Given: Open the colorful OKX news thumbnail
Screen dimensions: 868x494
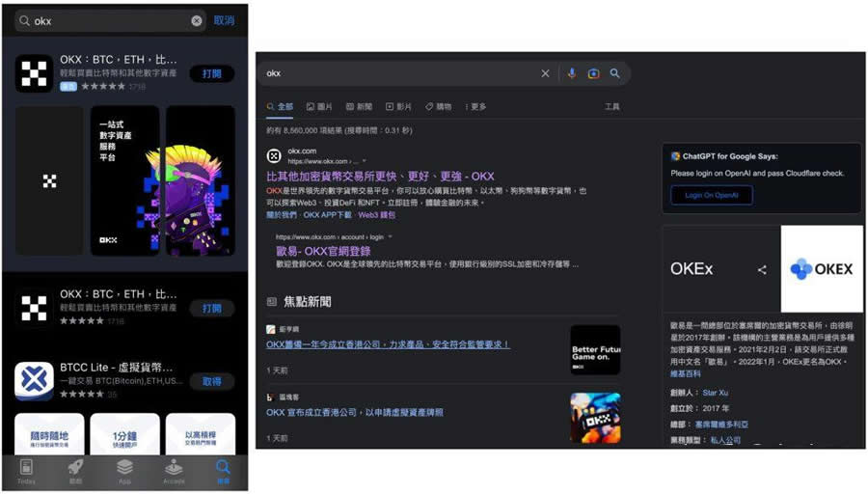Looking at the screenshot, I should (596, 418).
